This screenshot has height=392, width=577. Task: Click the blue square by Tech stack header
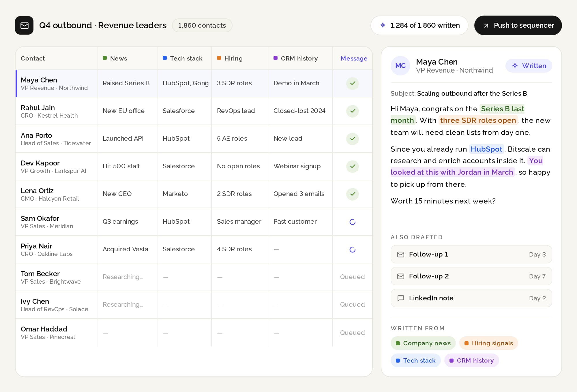pos(165,58)
